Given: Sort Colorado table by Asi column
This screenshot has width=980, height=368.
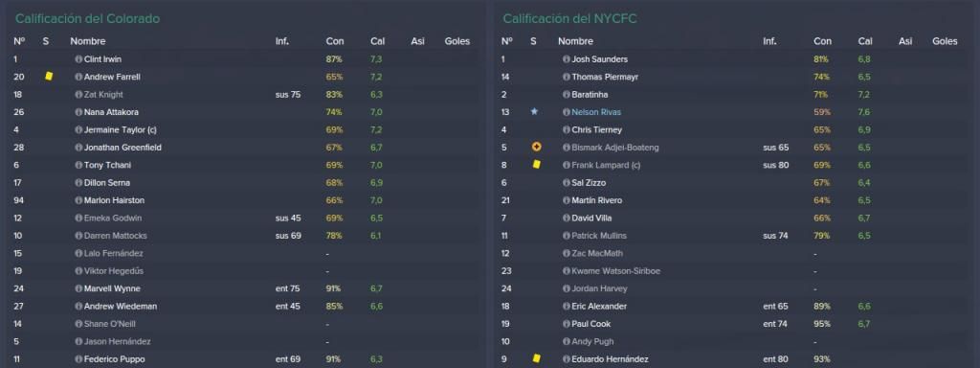Looking at the screenshot, I should click(417, 41).
